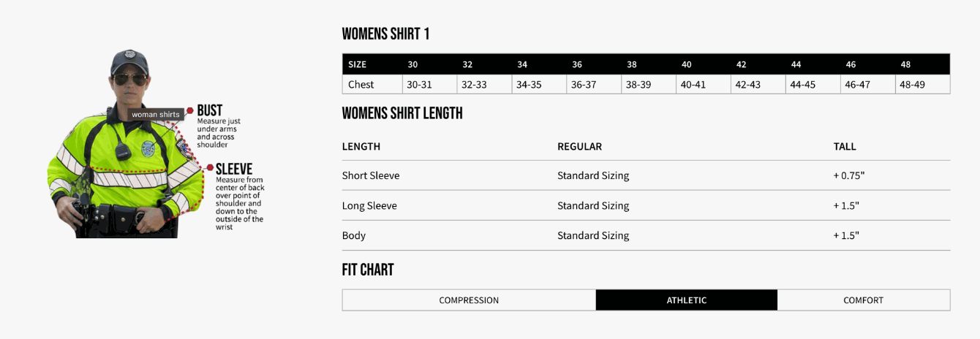Select the 40-41 chest measurement cell
Image resolution: width=980 pixels, height=339 pixels.
coord(693,85)
